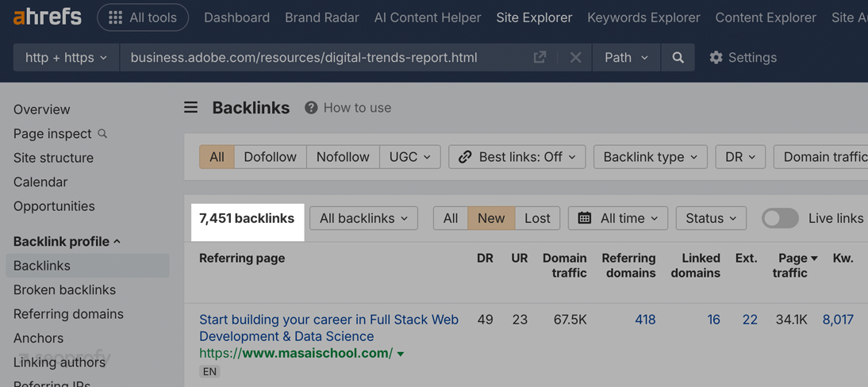Select Site Explorer tab

coord(534,17)
